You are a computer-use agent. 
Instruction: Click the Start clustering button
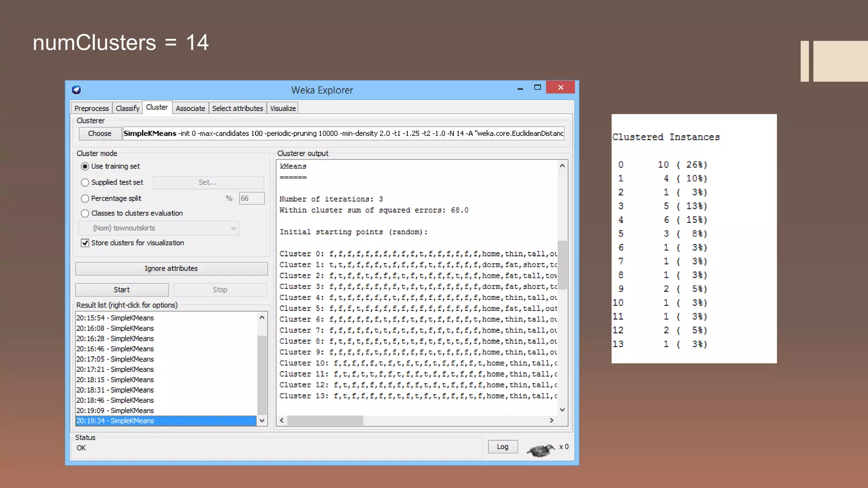122,290
